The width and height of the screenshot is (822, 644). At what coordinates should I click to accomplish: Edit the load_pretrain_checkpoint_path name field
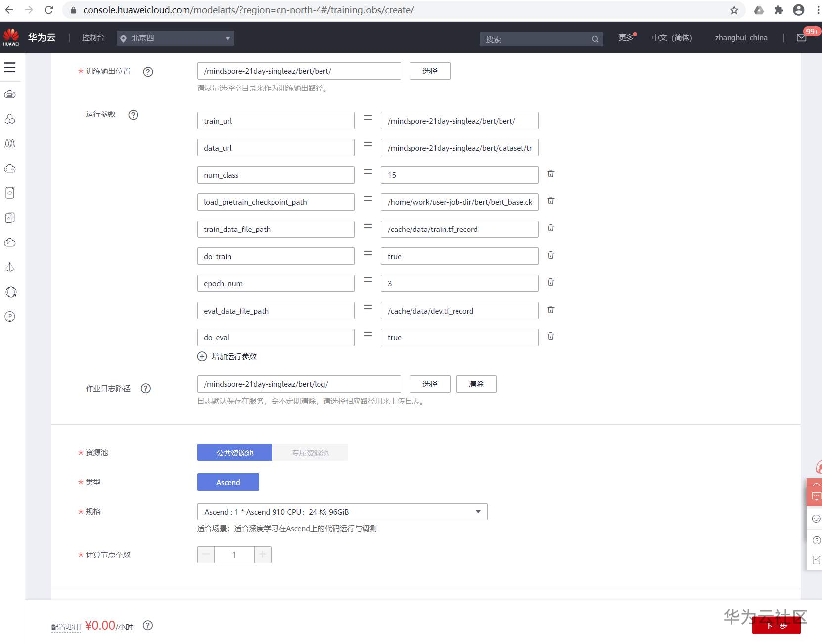(275, 202)
